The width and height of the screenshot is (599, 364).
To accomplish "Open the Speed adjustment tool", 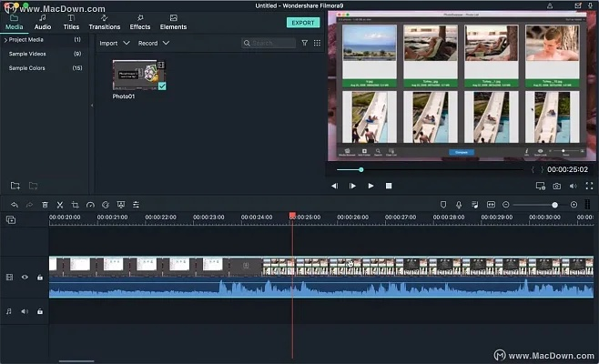I will coord(90,205).
